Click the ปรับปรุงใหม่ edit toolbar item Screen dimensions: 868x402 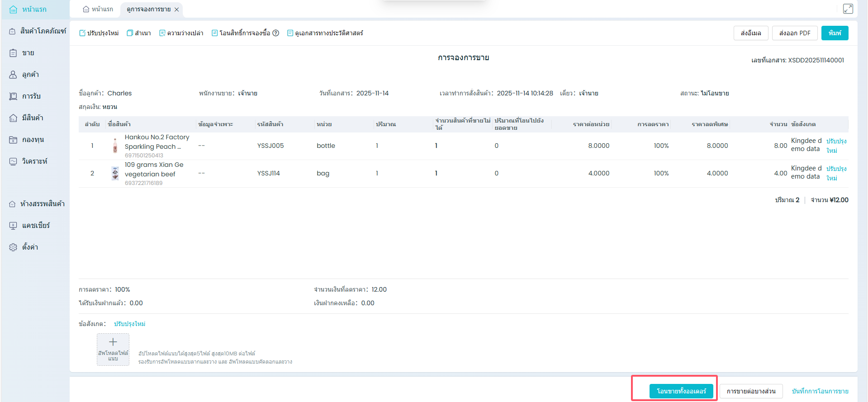click(99, 33)
